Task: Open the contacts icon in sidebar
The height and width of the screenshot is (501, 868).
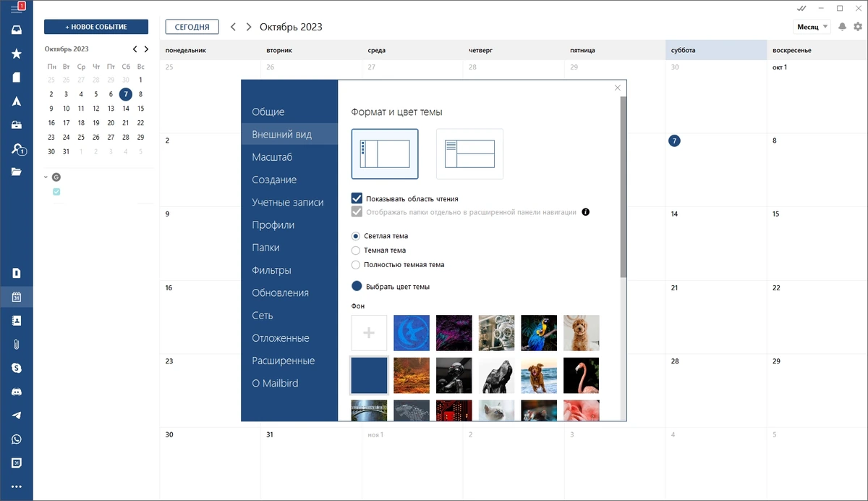Action: [x=17, y=320]
